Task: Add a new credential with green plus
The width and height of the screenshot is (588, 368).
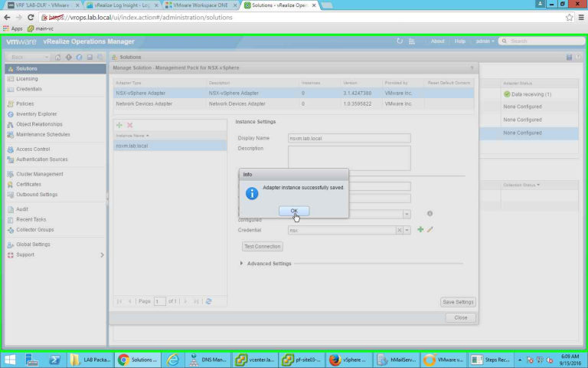Action: [420, 229]
